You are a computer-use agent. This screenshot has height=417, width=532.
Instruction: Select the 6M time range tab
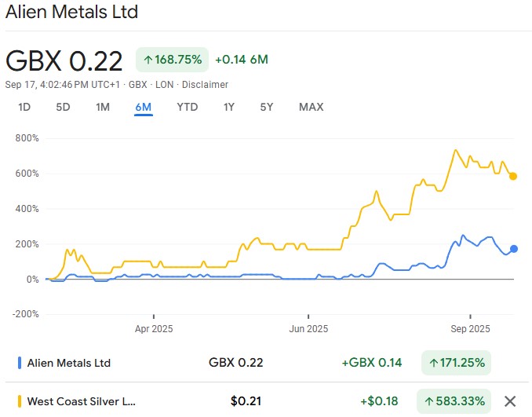pos(143,108)
